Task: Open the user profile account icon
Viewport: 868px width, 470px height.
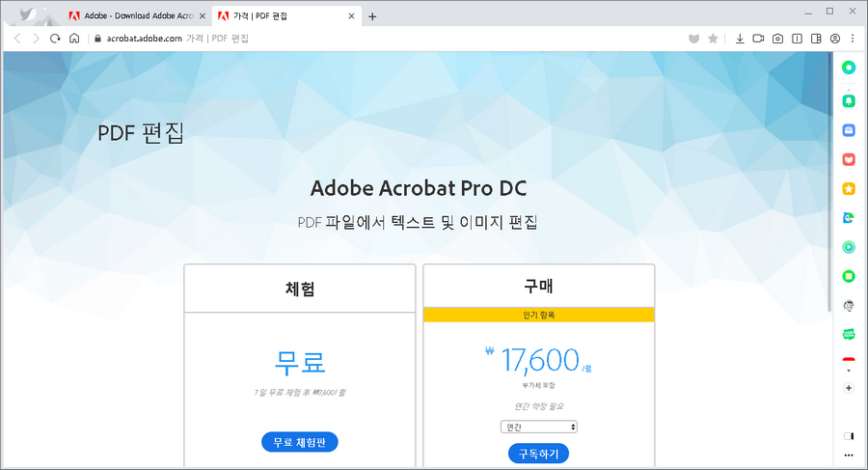Action: [835, 39]
